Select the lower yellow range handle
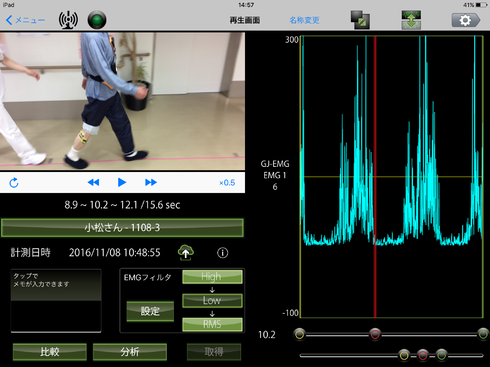The height and width of the screenshot is (367, 490). click(x=404, y=355)
